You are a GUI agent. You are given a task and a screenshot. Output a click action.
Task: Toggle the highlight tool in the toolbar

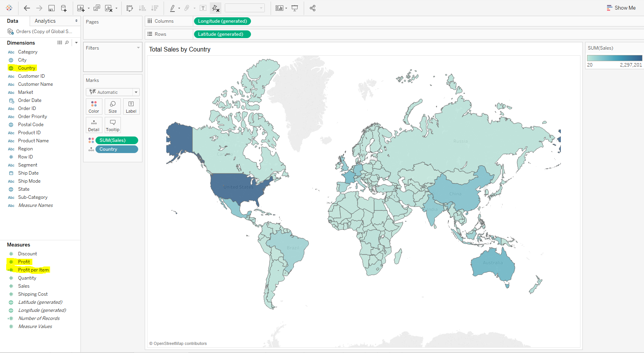[172, 8]
